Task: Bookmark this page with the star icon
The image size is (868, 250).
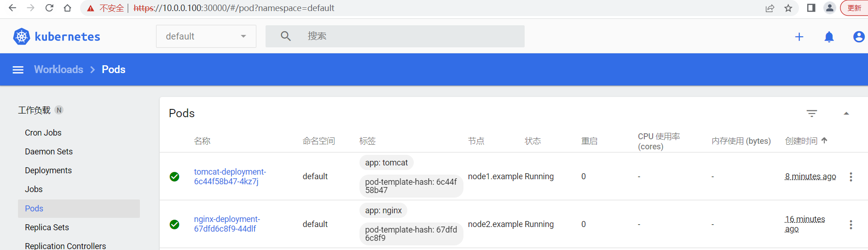Action: pyautogui.click(x=788, y=8)
